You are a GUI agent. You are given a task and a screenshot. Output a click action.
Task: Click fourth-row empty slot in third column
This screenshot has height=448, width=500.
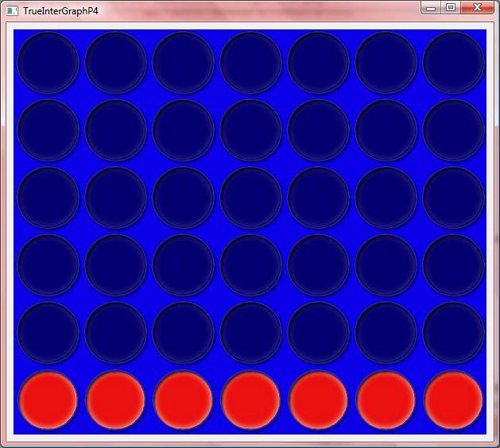point(184,265)
